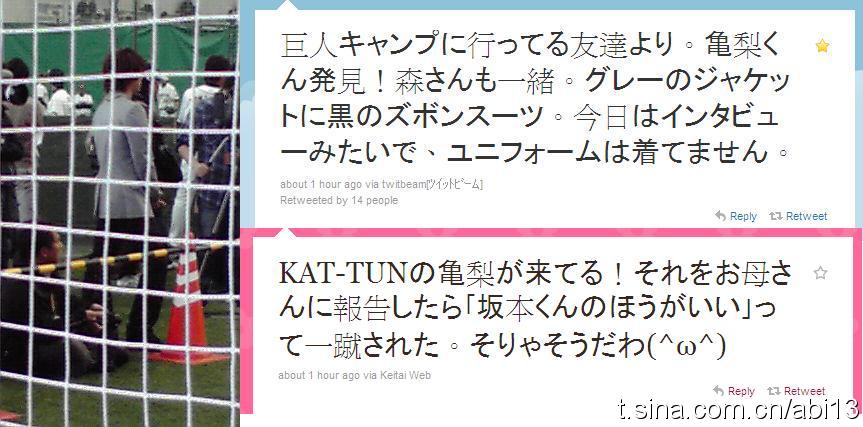View 'Retweeted by 14 people' list
Screen dimensions: 863x427
click(338, 200)
